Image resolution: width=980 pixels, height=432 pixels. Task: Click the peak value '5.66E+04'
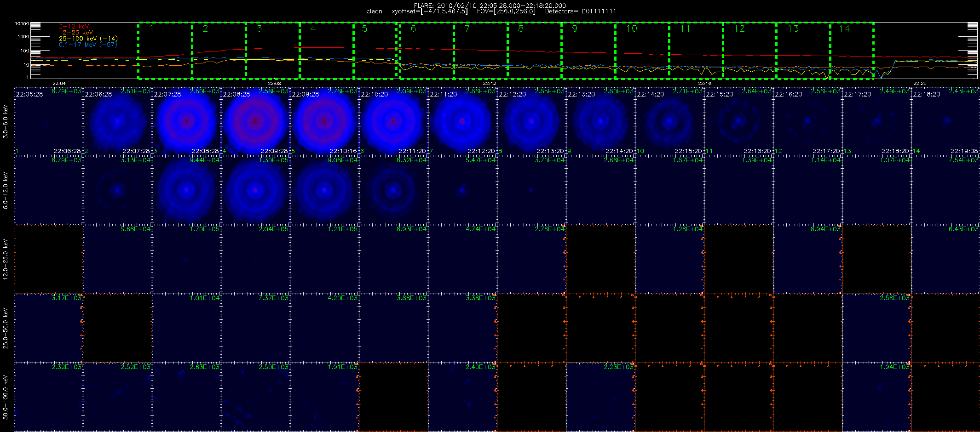(136, 229)
